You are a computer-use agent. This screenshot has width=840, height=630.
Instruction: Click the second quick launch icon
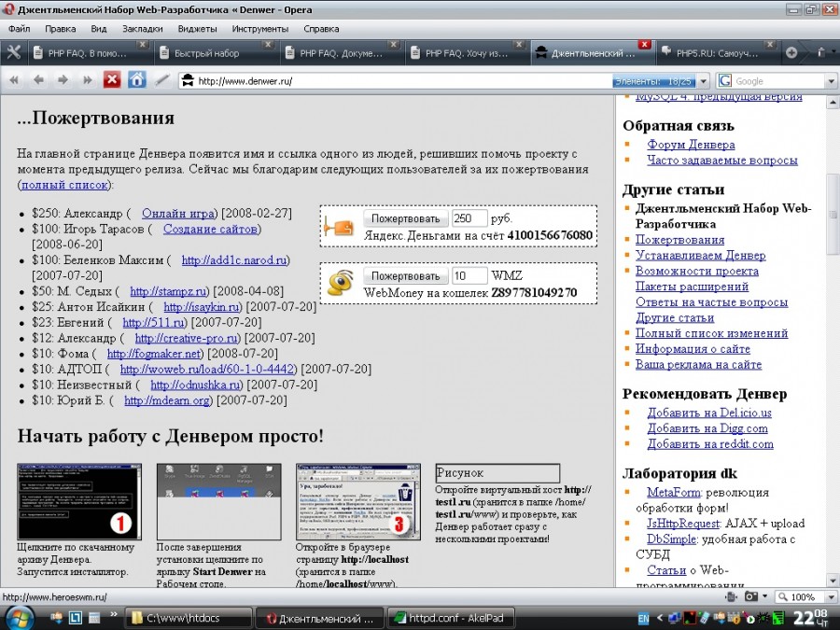click(75, 618)
